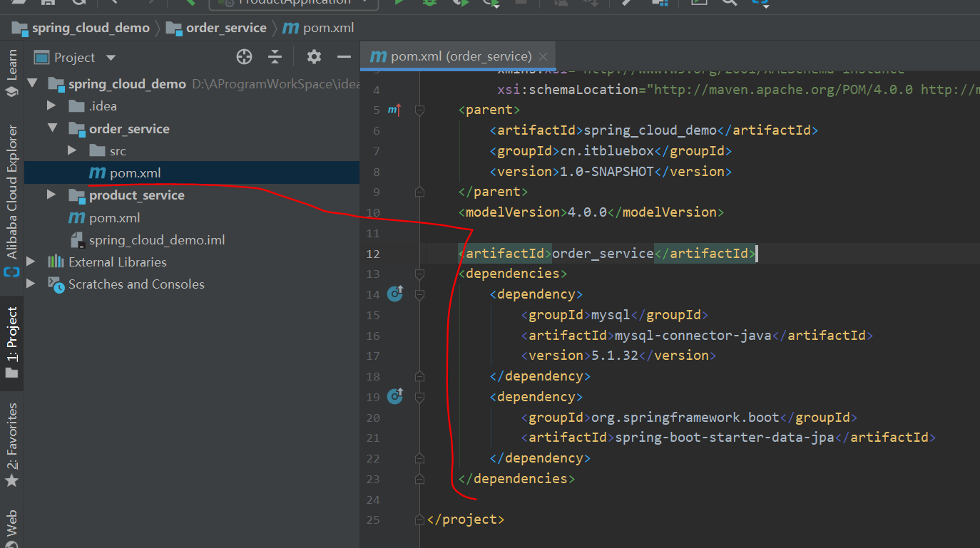Screen dimensions: 980x548
Task: Click the dependency gutter icon on line 14
Action: (x=395, y=293)
